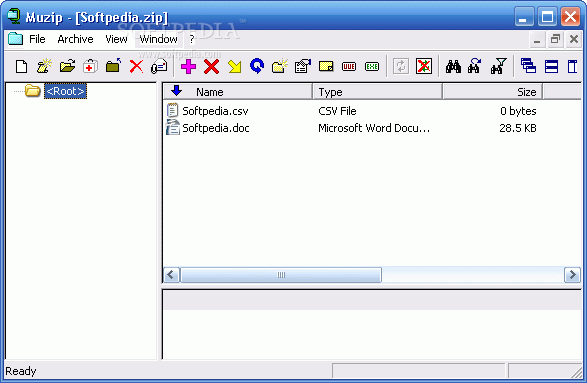
Task: Tile windows vertically icon
Action: click(x=573, y=67)
